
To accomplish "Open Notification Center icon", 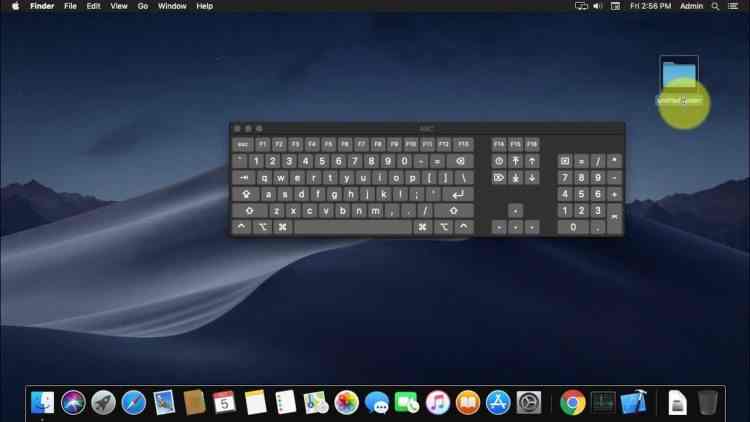I will coord(733,6).
